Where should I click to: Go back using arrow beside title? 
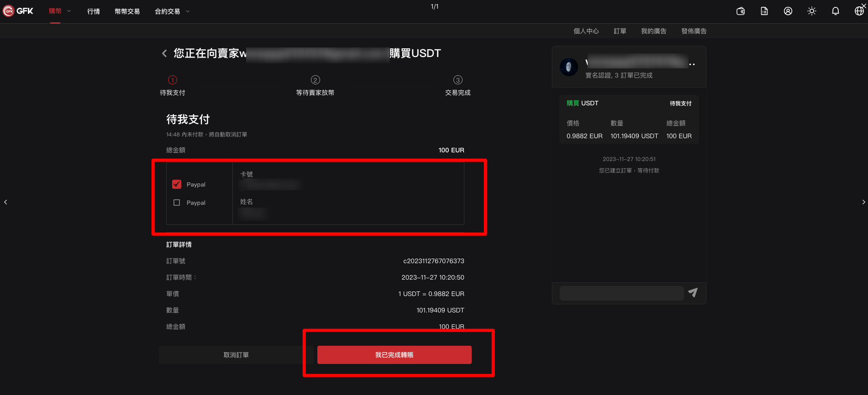tap(164, 53)
